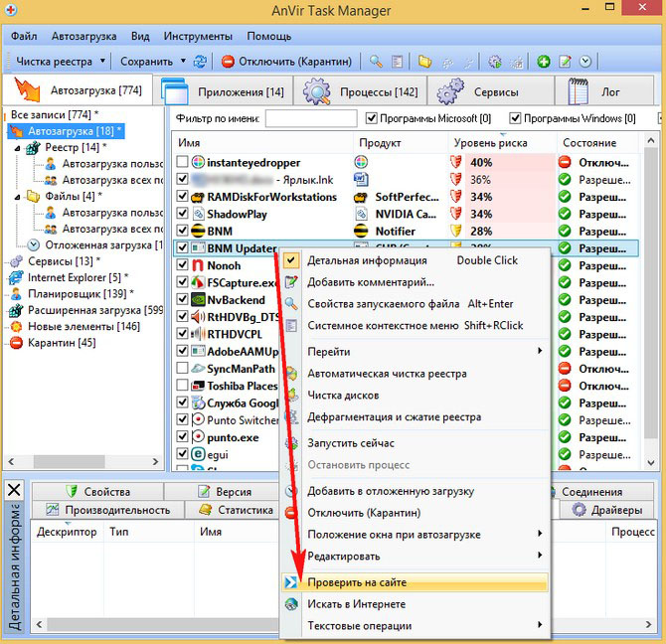The height and width of the screenshot is (644, 666).
Task: Click the risk shield icon beside 40%
Action: [x=457, y=162]
